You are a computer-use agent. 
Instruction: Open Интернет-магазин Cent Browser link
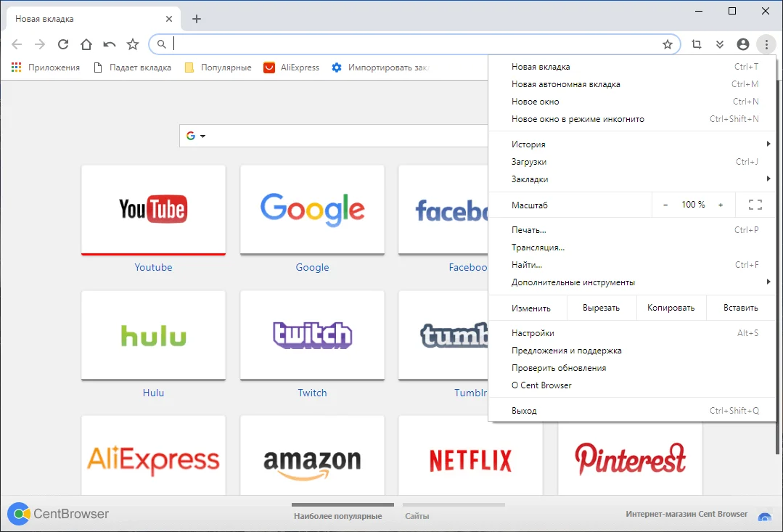tap(686, 514)
